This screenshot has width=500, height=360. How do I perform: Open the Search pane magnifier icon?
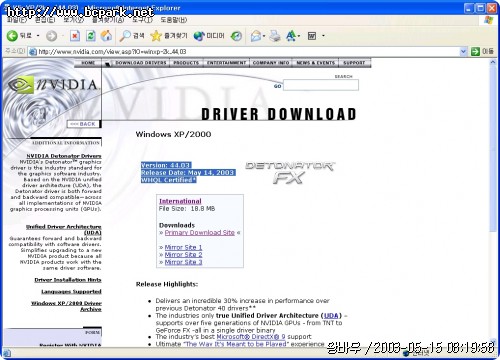[x=125, y=36]
